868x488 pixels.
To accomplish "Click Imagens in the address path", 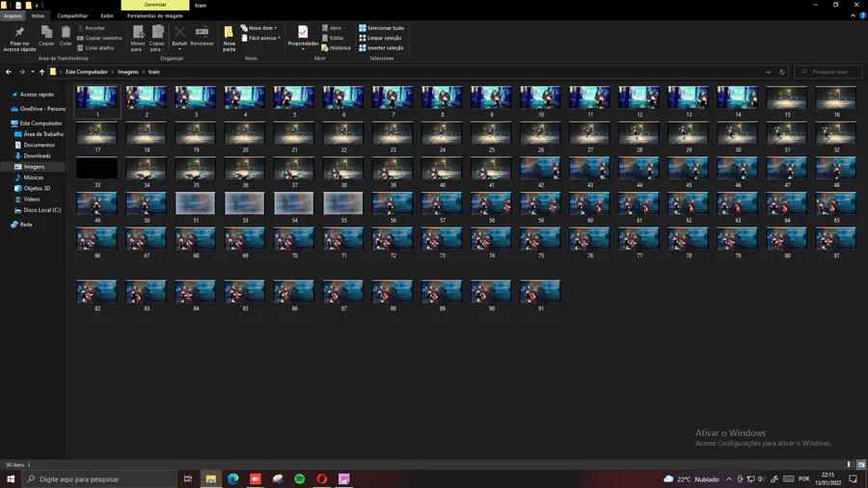I will (x=128, y=71).
